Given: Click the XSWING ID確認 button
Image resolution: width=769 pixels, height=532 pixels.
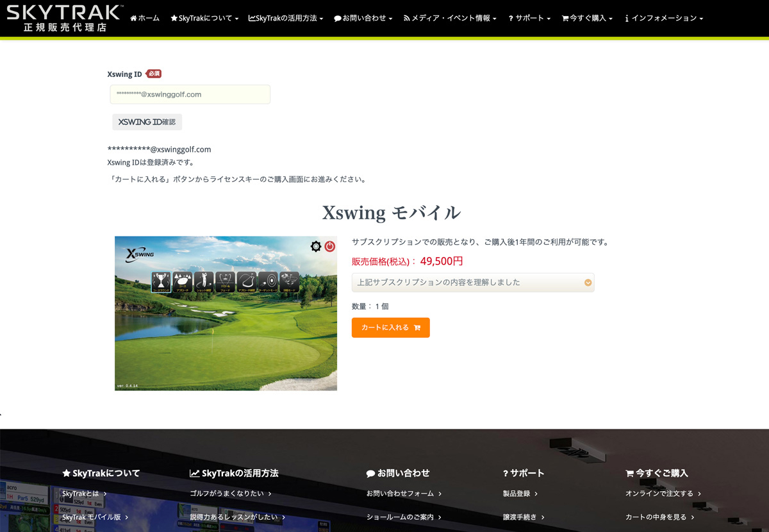Looking at the screenshot, I should pyautogui.click(x=147, y=122).
